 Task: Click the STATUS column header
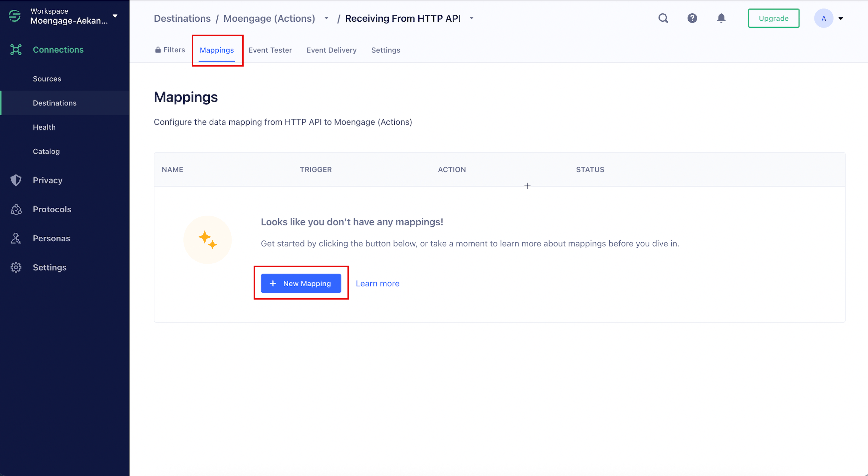point(590,169)
